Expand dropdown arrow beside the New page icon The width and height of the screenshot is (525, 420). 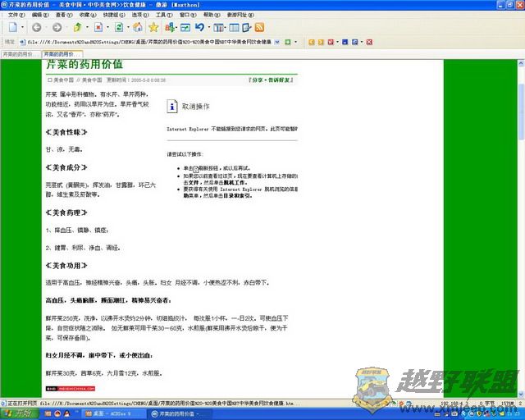[23, 27]
